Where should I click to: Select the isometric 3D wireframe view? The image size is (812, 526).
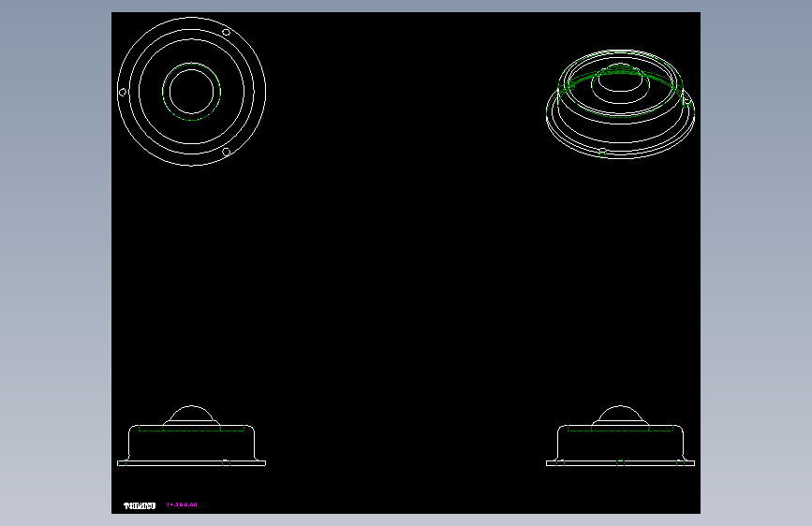[620, 104]
